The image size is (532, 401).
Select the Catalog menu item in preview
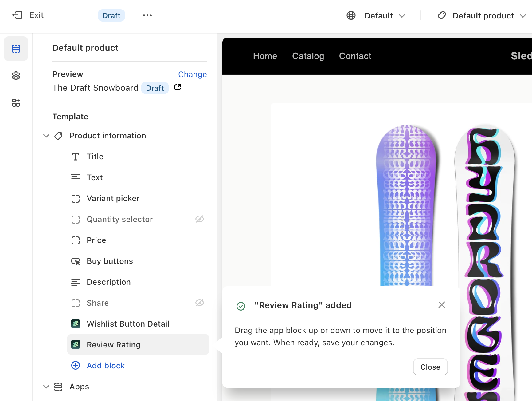[308, 56]
